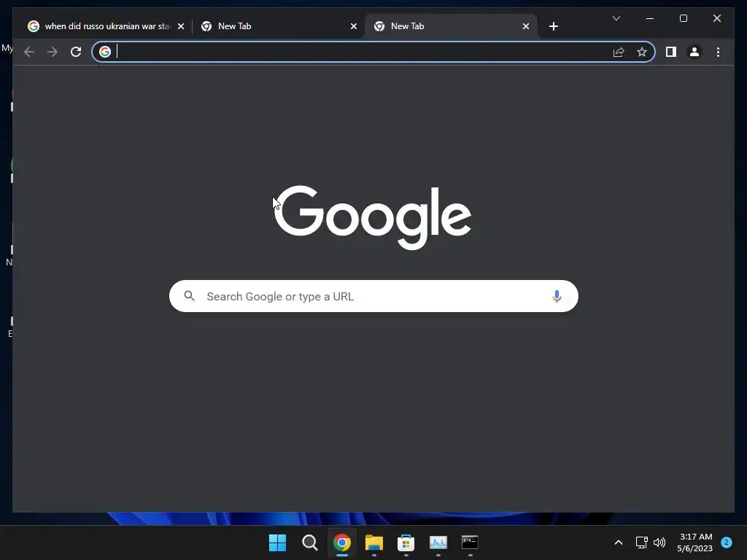Open the Windows Start menu
Image resolution: width=747 pixels, height=560 pixels.
click(x=278, y=542)
